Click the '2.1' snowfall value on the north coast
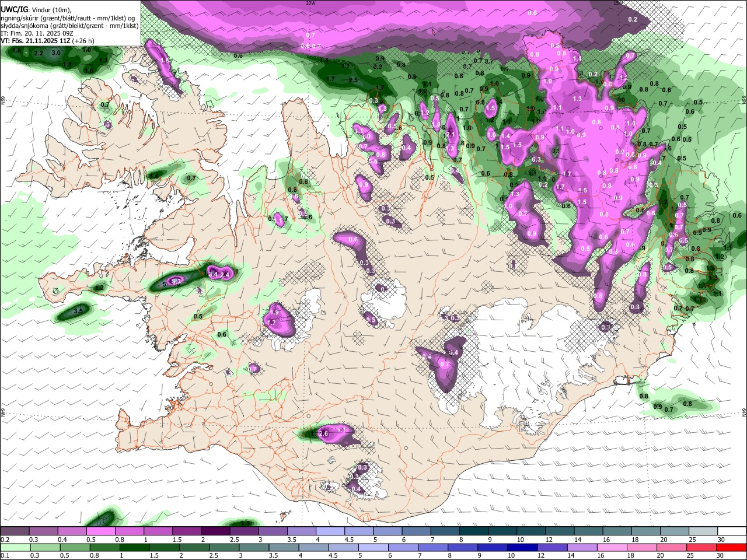The image size is (747, 560). pyautogui.click(x=450, y=134)
